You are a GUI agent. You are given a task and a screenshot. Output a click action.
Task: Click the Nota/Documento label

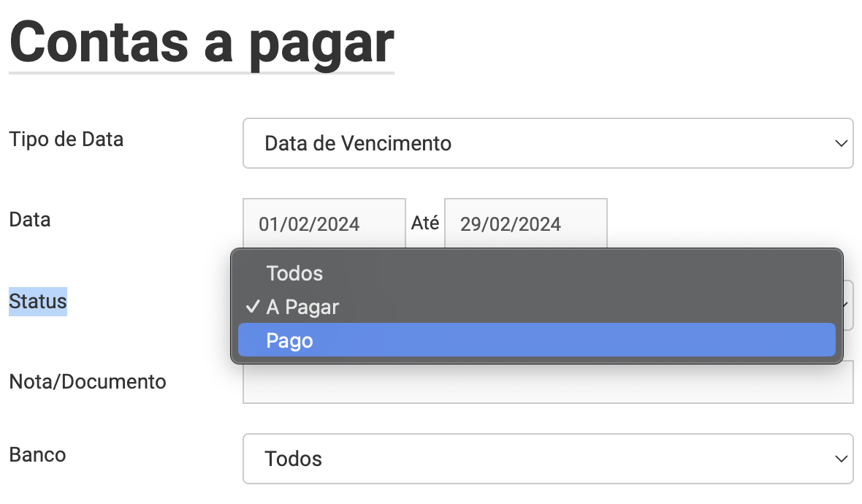click(88, 381)
